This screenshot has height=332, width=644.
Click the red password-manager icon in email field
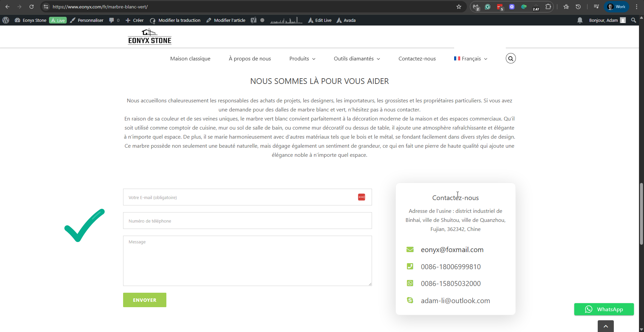click(x=362, y=197)
